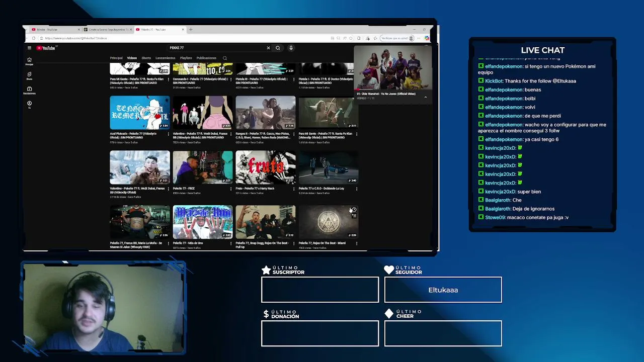The width and height of the screenshot is (644, 362).
Task: Open Shorts from the left sidebar
Action: [x=29, y=76]
